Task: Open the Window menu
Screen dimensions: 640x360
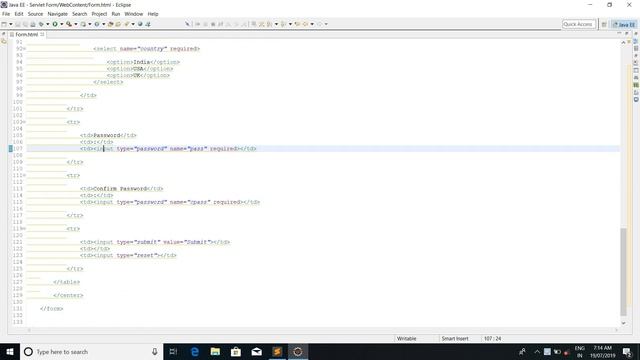Action: click(133, 14)
